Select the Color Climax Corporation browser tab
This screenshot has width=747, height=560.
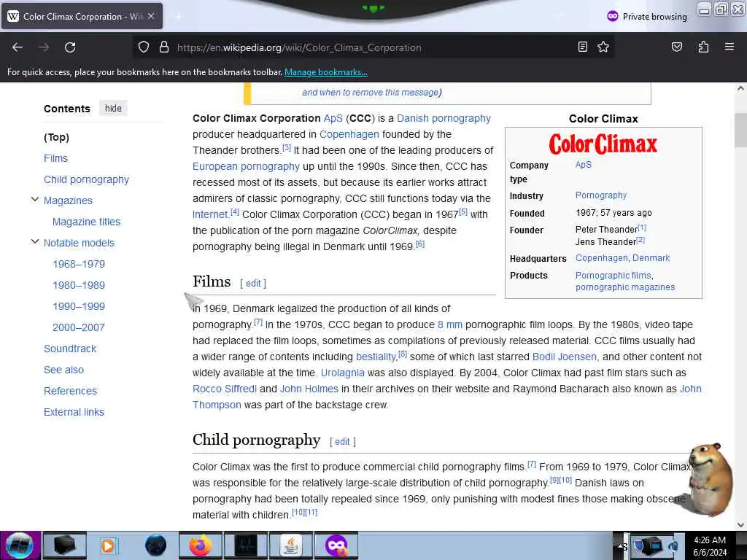82,16
